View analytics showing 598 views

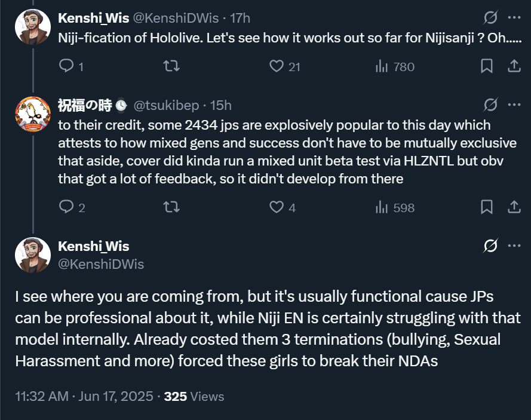click(381, 207)
